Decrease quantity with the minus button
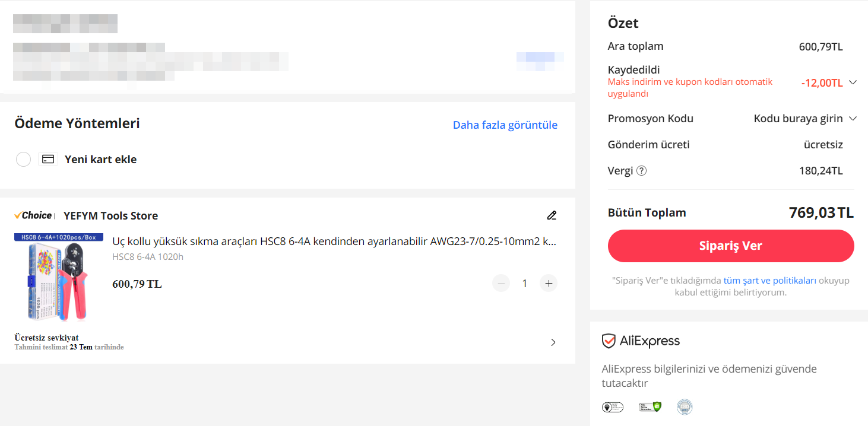 (x=501, y=284)
